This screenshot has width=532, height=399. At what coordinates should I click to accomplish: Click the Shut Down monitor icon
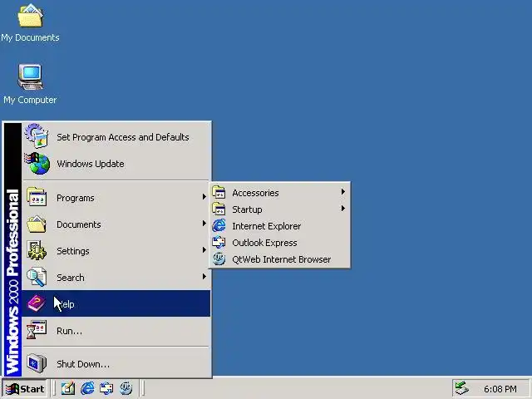(37, 363)
